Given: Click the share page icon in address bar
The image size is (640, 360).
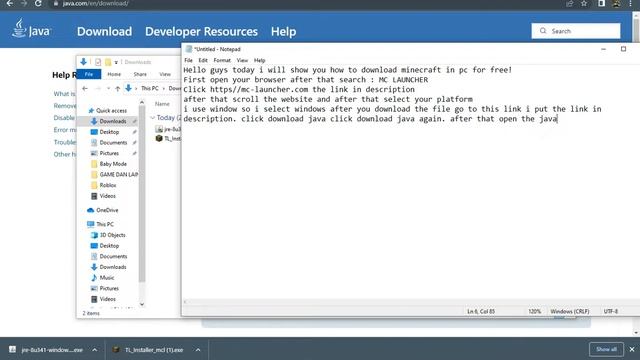Looking at the screenshot, I should (x=569, y=3).
